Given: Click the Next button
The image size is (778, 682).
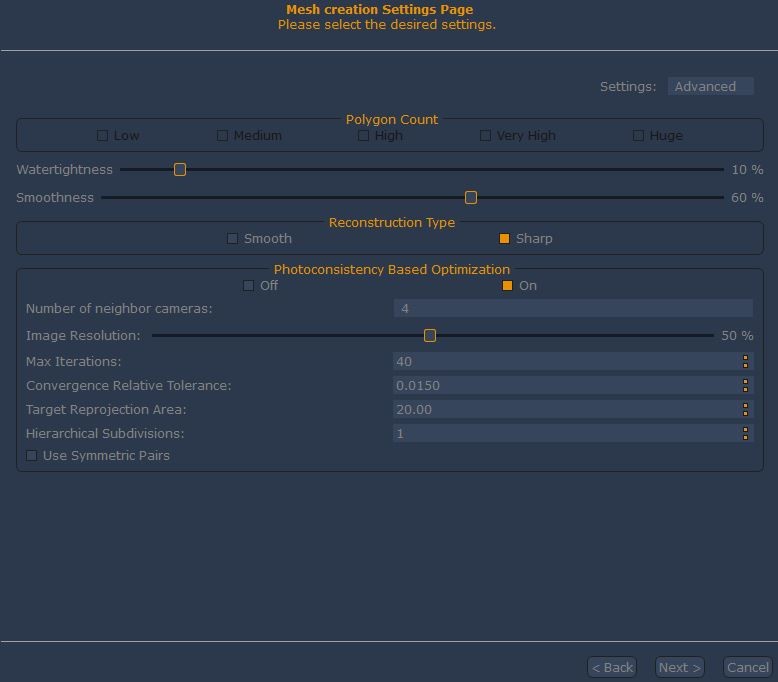Looking at the screenshot, I should click(x=679, y=667).
